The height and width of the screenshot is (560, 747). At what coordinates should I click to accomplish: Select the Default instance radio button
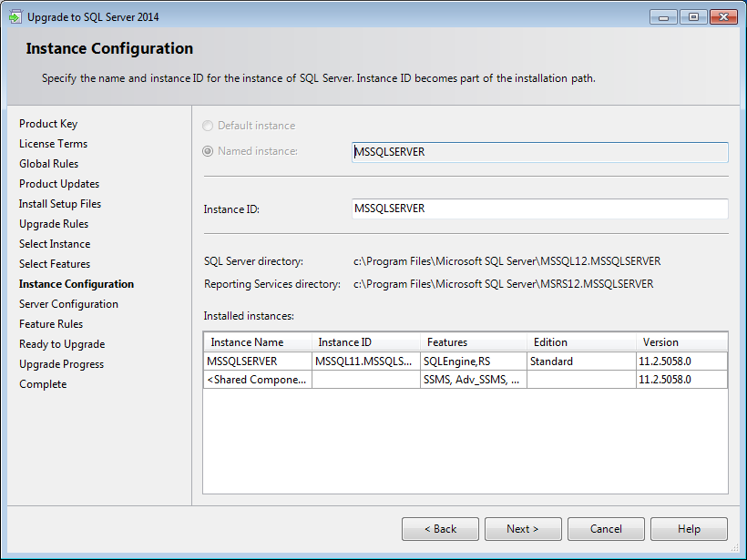[x=208, y=126]
